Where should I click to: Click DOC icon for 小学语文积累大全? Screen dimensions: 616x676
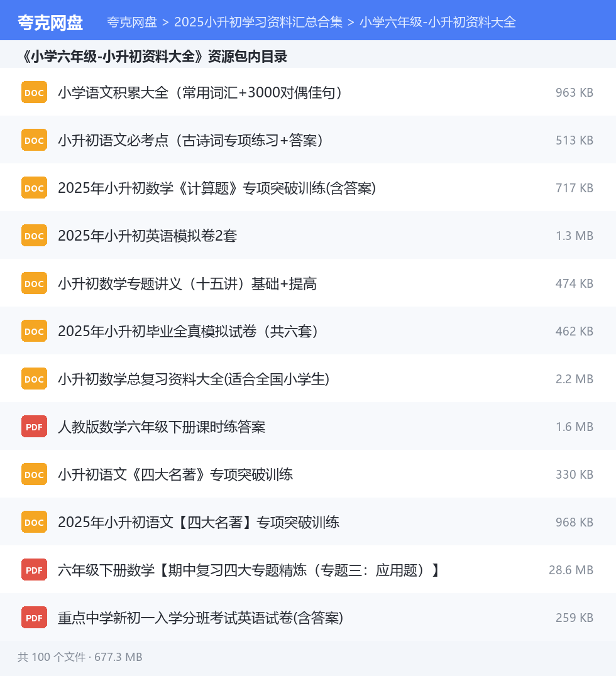coord(34,92)
